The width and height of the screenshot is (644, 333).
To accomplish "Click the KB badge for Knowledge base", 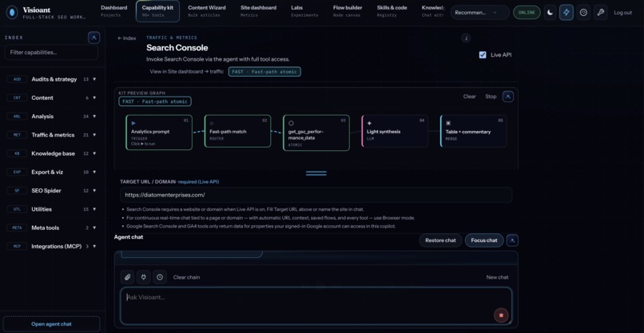I will [x=18, y=153].
